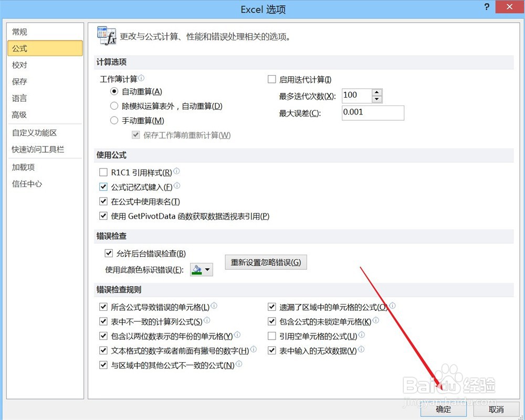This screenshot has height=420, width=525.
Task: Toggle 遗漏了区域中的单元格的公式 checkbox
Action: coord(272,307)
